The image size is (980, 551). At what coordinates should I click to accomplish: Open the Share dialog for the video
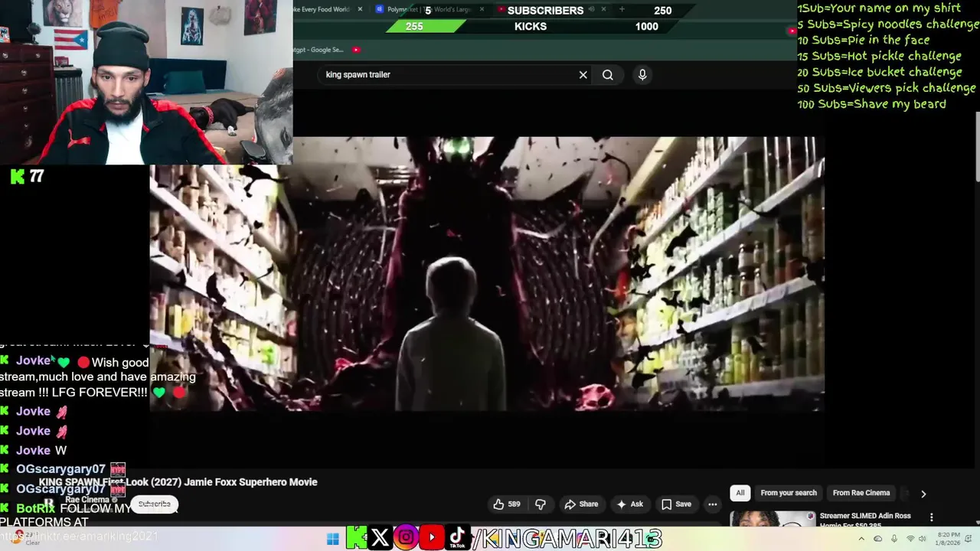point(581,504)
